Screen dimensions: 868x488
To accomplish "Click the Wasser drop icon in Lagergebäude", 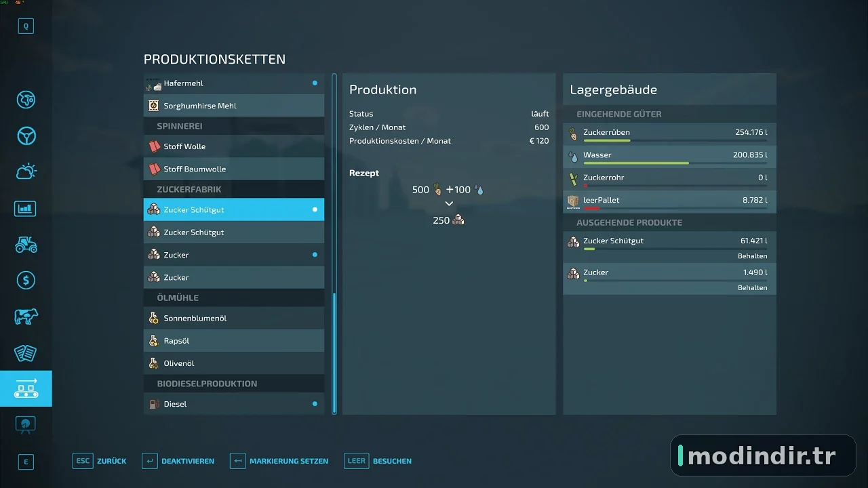I will [x=574, y=157].
